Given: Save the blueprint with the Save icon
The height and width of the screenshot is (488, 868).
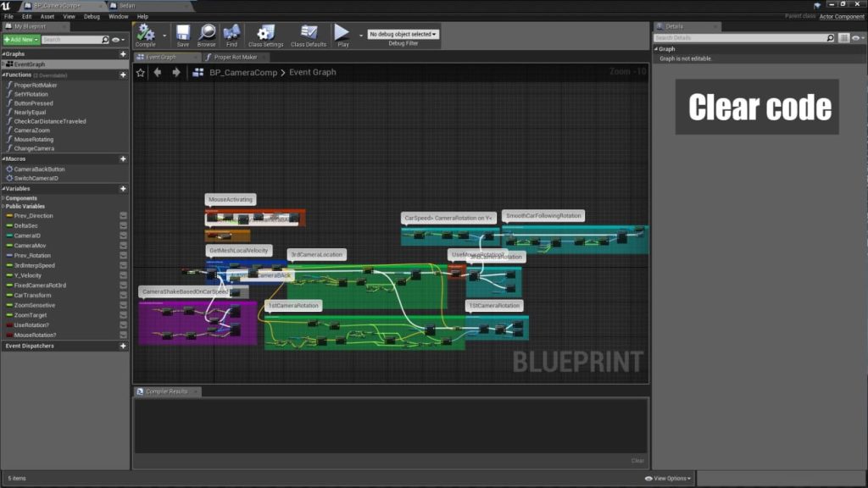Looking at the screenshot, I should (183, 34).
